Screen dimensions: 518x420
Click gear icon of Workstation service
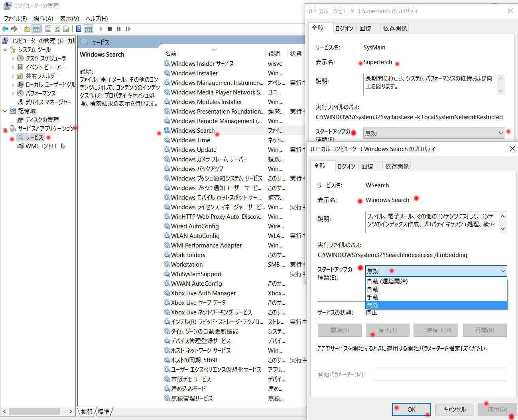click(167, 264)
